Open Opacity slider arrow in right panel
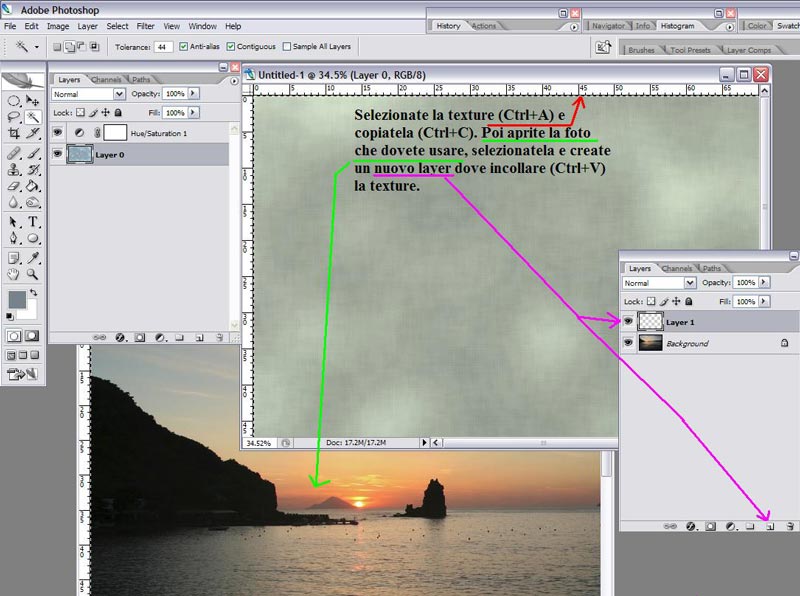 [764, 282]
